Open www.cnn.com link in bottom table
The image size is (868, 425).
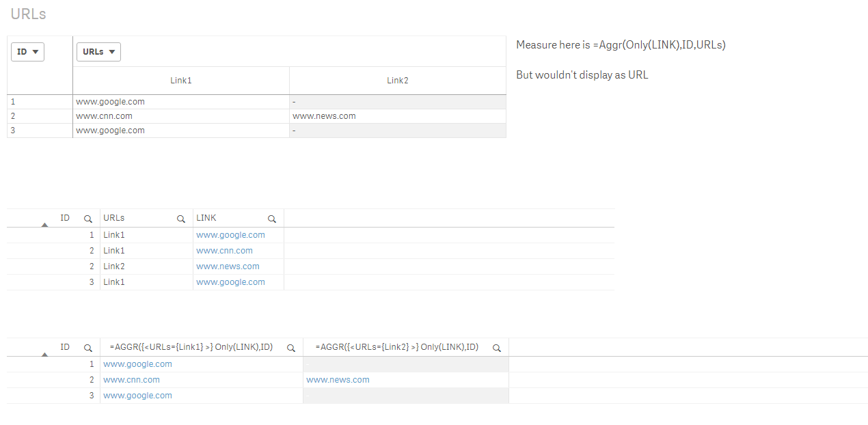click(x=131, y=380)
